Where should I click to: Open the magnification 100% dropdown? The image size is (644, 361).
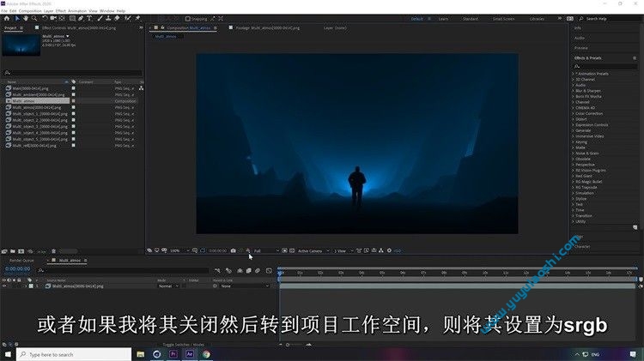pos(179,250)
